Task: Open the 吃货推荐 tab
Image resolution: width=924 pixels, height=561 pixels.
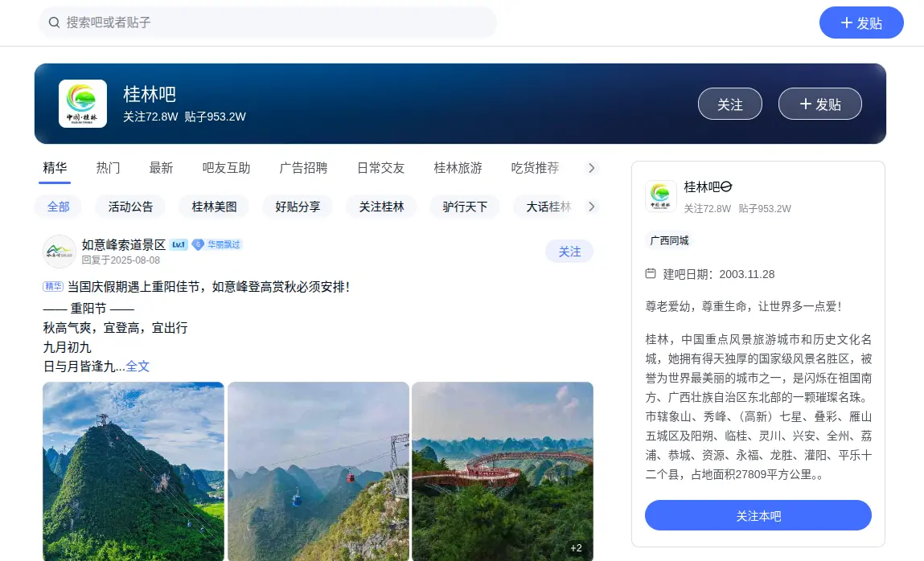Action: [x=535, y=168]
